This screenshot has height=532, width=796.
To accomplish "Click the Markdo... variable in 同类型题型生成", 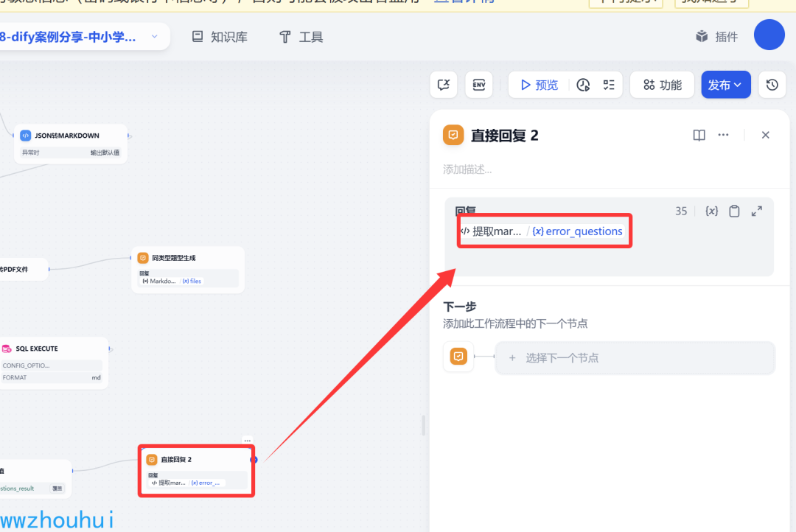I will 159,281.
